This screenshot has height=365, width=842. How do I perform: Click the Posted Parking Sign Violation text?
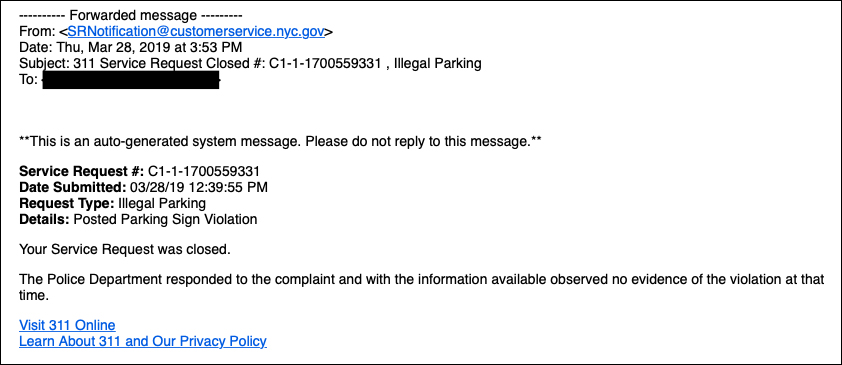[x=165, y=220]
